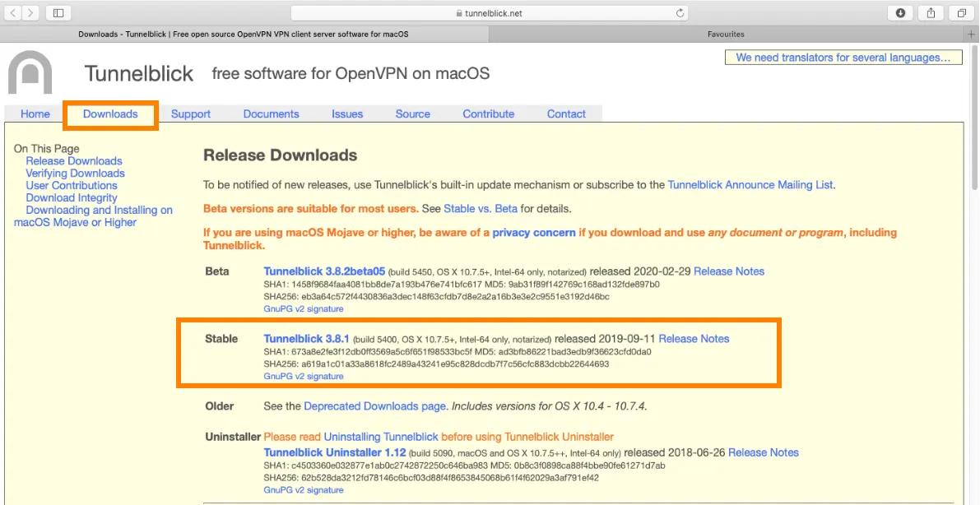The height and width of the screenshot is (505, 980).
Task: Open Release Notes for Stable 3.8.1
Action: (x=694, y=339)
